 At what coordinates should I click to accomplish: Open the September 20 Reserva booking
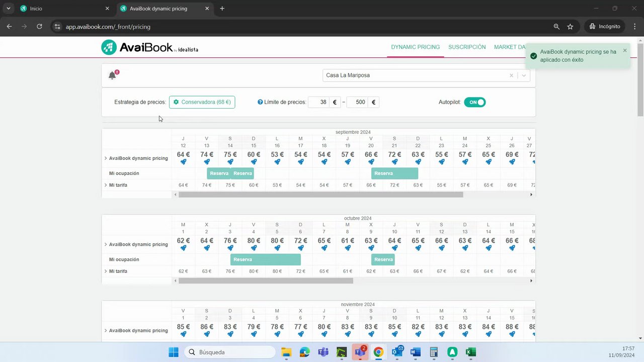click(x=394, y=173)
